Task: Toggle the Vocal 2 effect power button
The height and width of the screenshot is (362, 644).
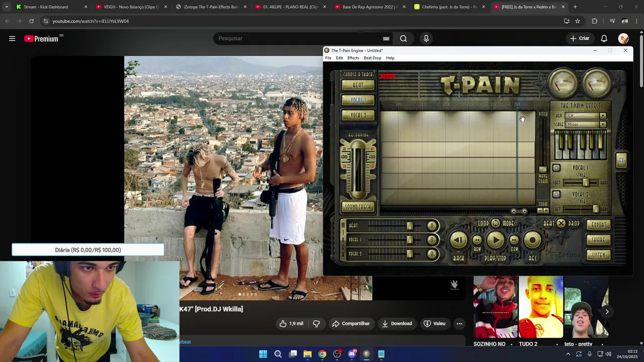Action: pos(556,194)
